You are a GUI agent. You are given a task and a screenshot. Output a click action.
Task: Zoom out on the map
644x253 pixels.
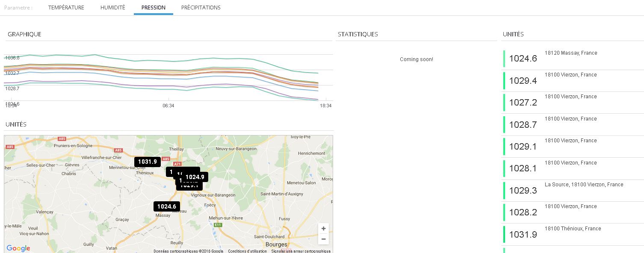click(323, 239)
